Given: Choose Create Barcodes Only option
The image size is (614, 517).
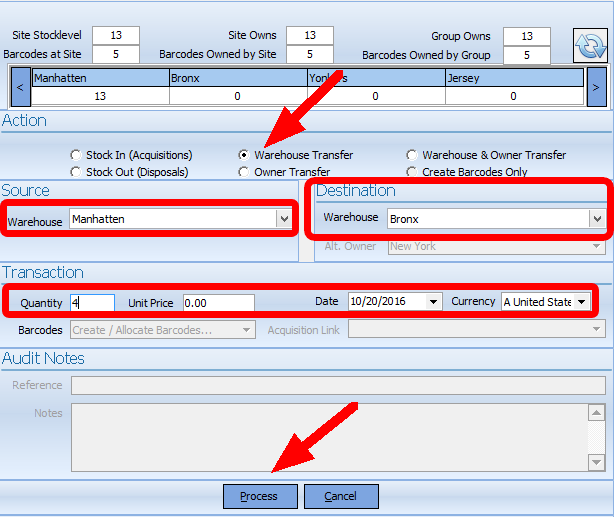Looking at the screenshot, I should pyautogui.click(x=412, y=172).
